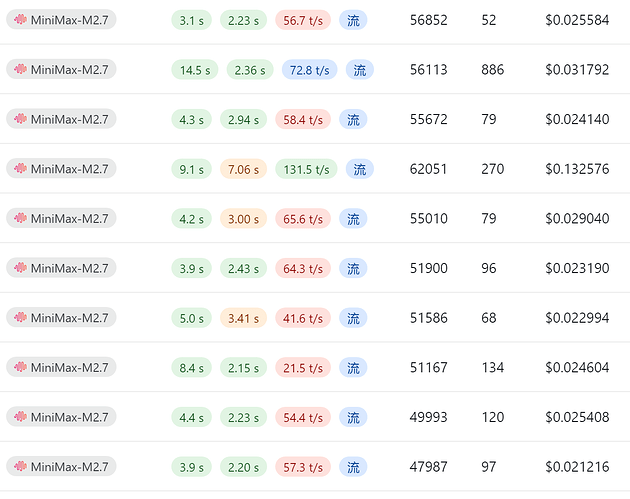Click the 2.36 s first-token badge

pyautogui.click(x=250, y=70)
